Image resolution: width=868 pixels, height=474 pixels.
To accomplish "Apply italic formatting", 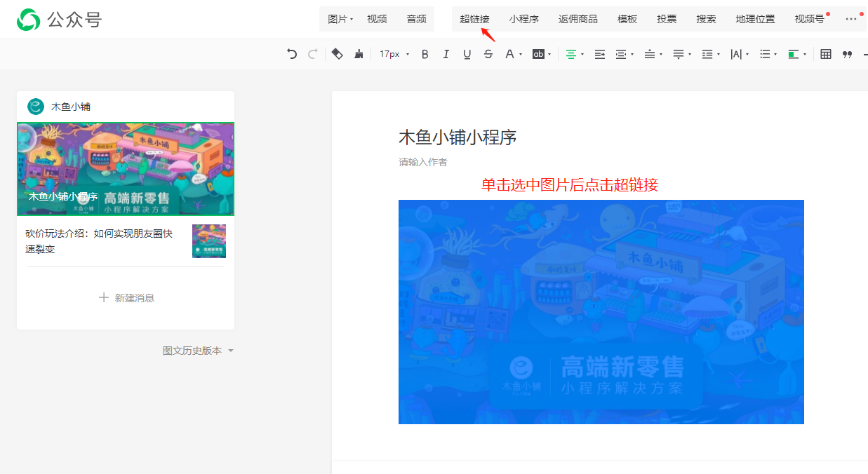I will point(446,54).
